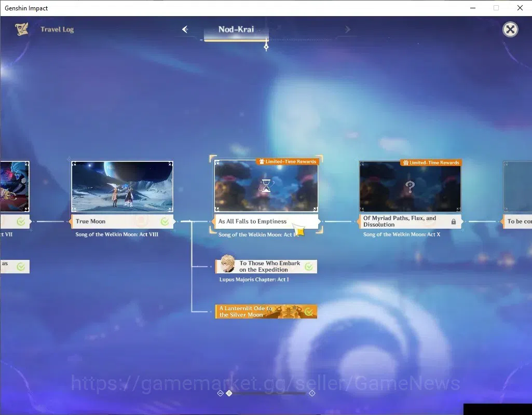Click the left diamond end of the bottom scroll bar

[220, 393]
